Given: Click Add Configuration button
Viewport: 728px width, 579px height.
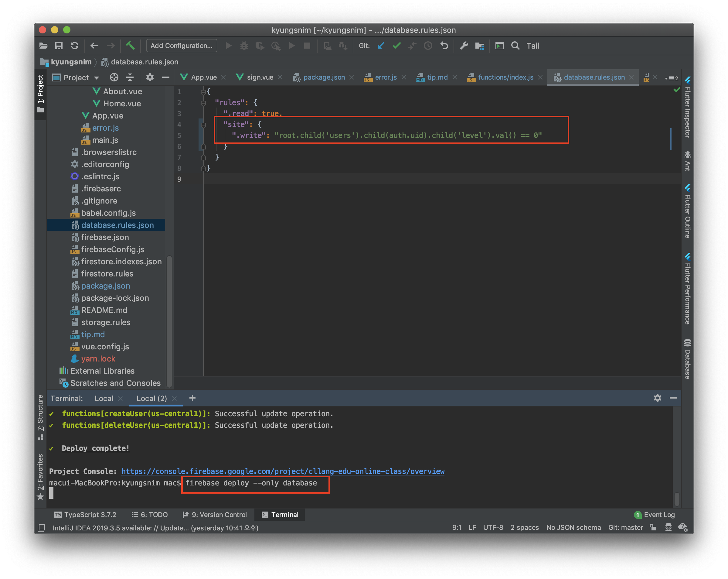Looking at the screenshot, I should pyautogui.click(x=182, y=46).
